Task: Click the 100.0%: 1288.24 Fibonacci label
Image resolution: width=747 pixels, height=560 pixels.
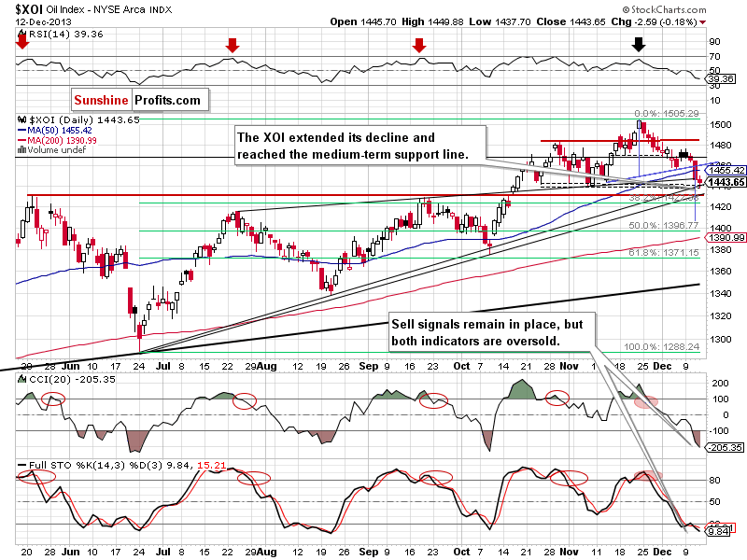Action: click(x=662, y=347)
